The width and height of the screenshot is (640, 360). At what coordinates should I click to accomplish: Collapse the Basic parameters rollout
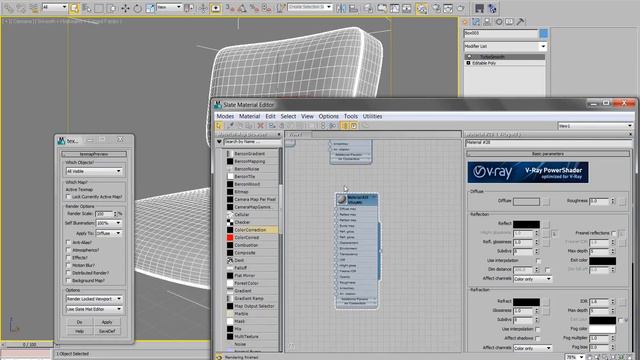pyautogui.click(x=548, y=154)
